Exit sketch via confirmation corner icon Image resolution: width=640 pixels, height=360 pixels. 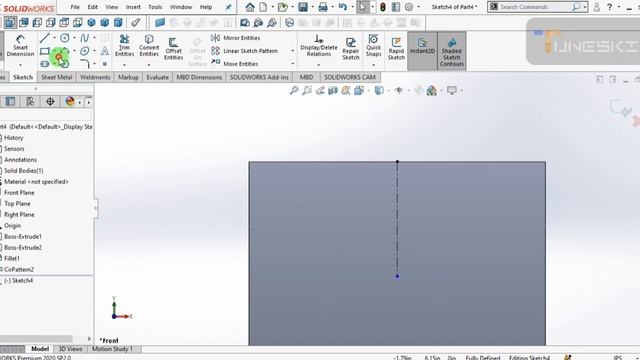[621, 109]
